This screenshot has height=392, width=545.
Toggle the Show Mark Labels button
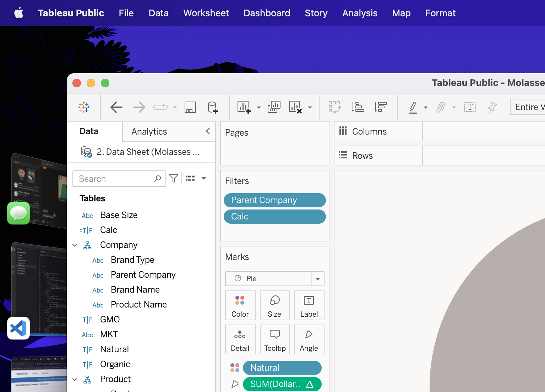(x=470, y=107)
